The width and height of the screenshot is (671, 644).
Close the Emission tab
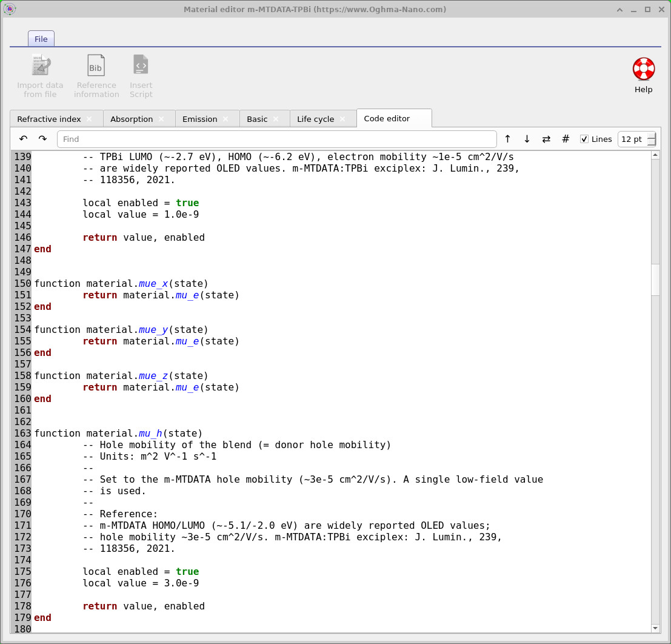point(225,119)
